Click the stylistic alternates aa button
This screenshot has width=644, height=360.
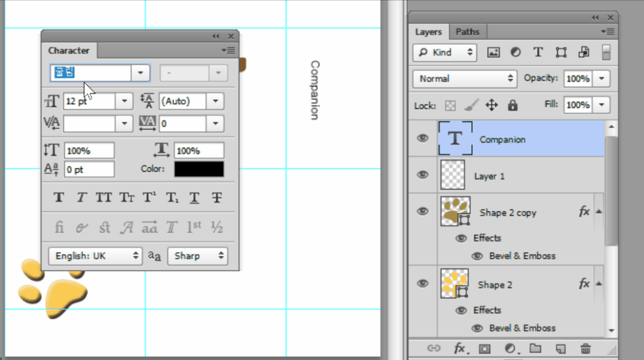(149, 227)
